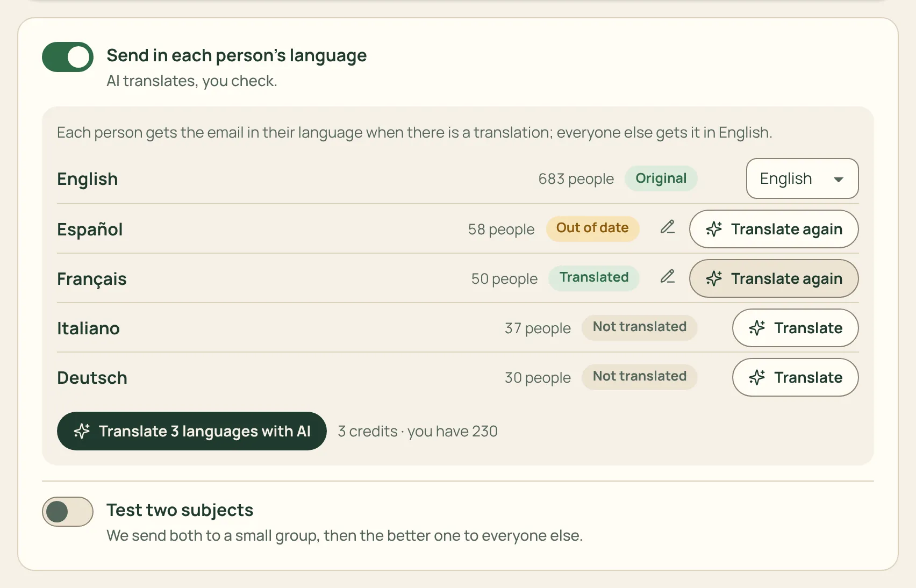Click the Original badge on English row
This screenshot has width=916, height=588.
tap(661, 178)
